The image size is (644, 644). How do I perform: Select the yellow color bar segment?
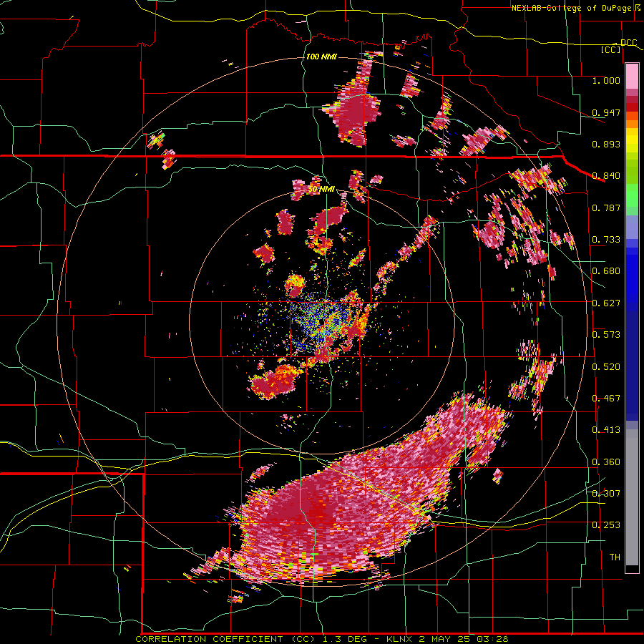(632, 141)
